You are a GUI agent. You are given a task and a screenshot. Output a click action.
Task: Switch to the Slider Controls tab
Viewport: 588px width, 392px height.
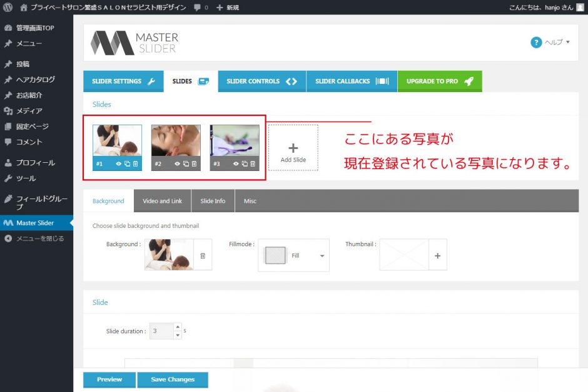261,81
